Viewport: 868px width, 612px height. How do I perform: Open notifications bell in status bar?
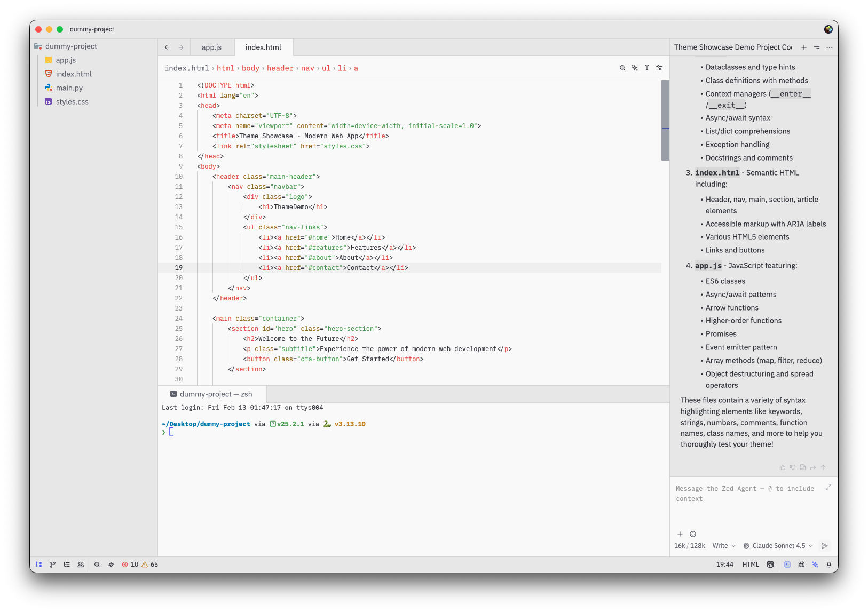829,565
